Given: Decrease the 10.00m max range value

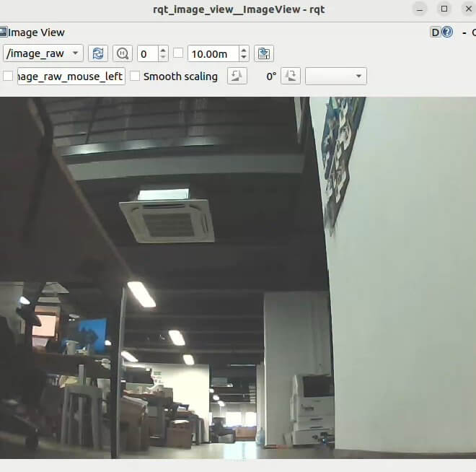Looking at the screenshot, I should pyautogui.click(x=244, y=57).
